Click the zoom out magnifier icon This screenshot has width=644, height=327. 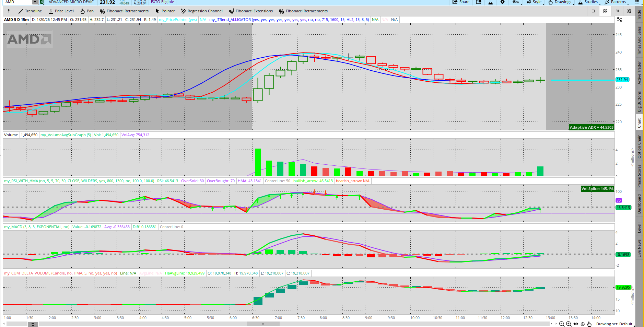tap(562, 324)
